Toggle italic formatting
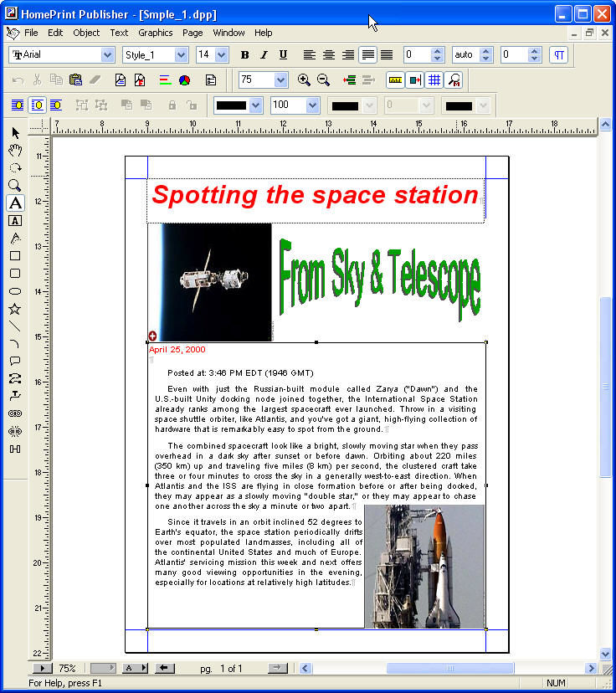This screenshot has height=693, width=616. point(264,54)
